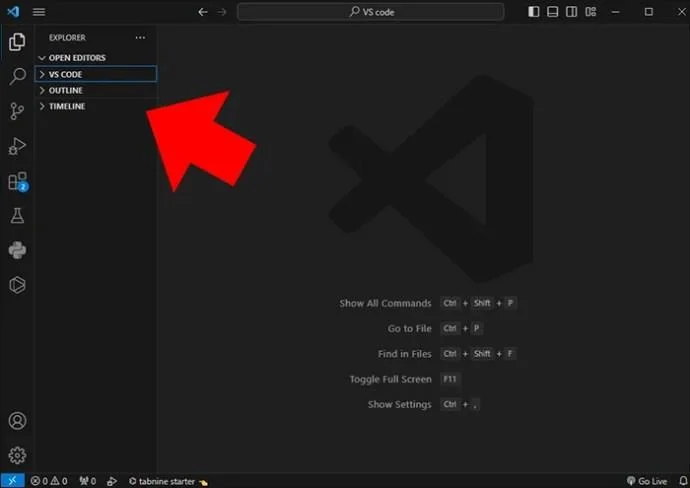
Task: Open the Manage settings gear
Action: pyautogui.click(x=17, y=455)
